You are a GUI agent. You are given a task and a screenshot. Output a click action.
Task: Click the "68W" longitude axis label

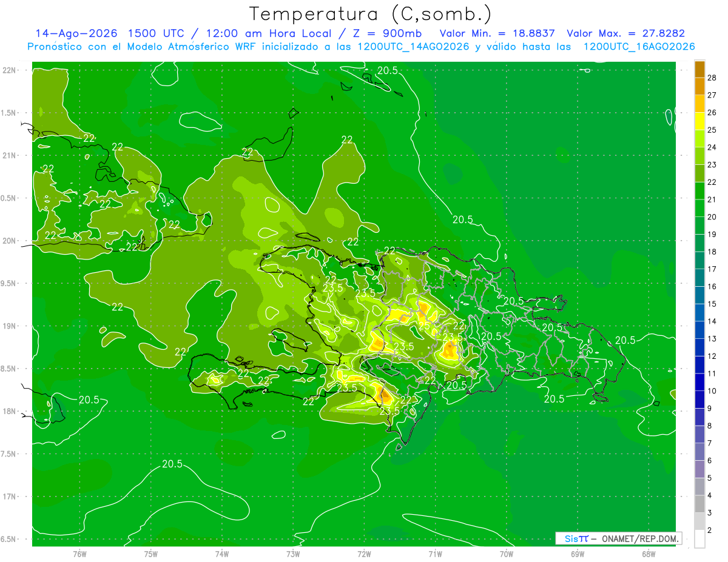pyautogui.click(x=649, y=554)
